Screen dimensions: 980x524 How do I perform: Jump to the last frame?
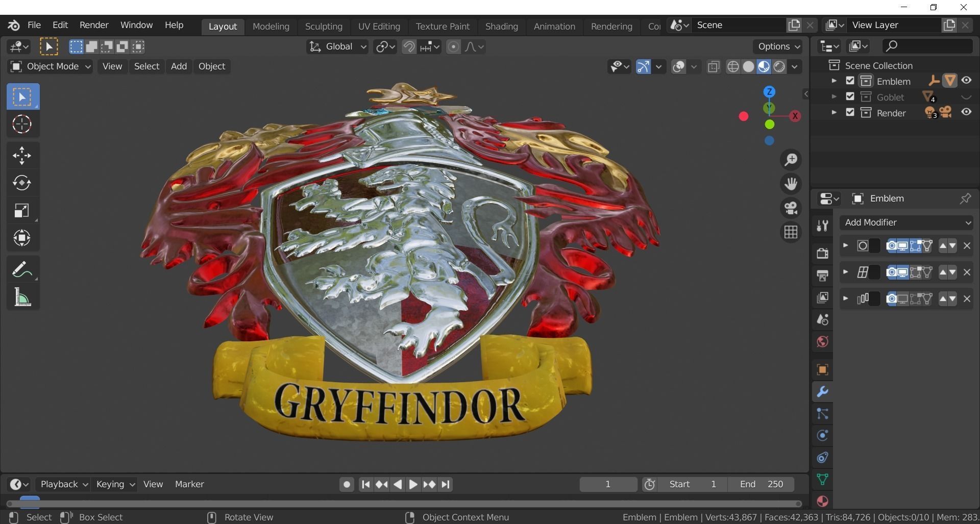pos(446,484)
